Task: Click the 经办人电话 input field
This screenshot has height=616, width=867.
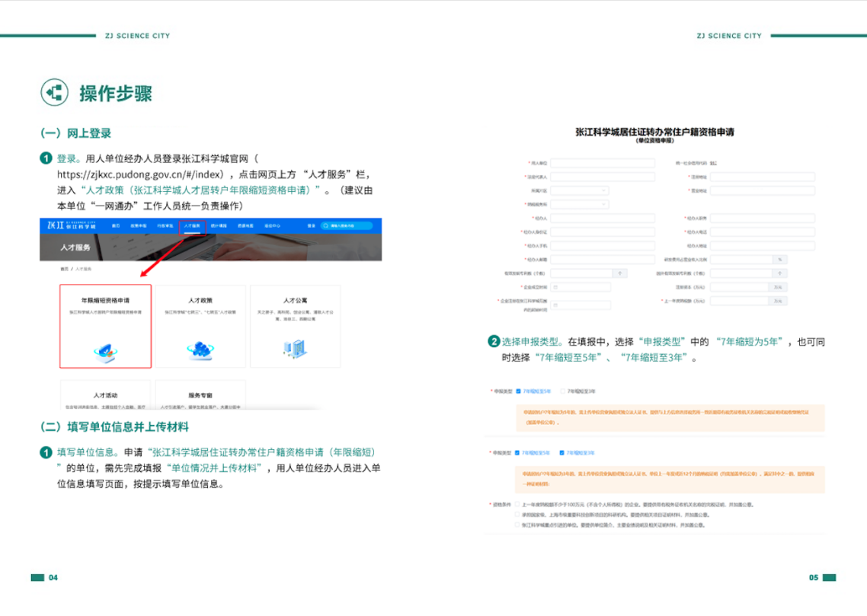Action: click(x=763, y=232)
